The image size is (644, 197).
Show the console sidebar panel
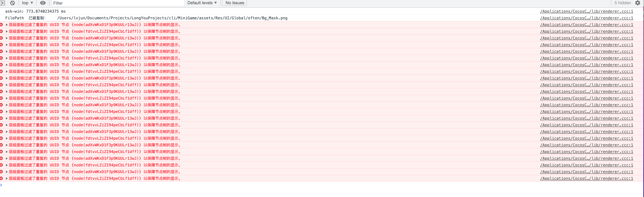2,3
